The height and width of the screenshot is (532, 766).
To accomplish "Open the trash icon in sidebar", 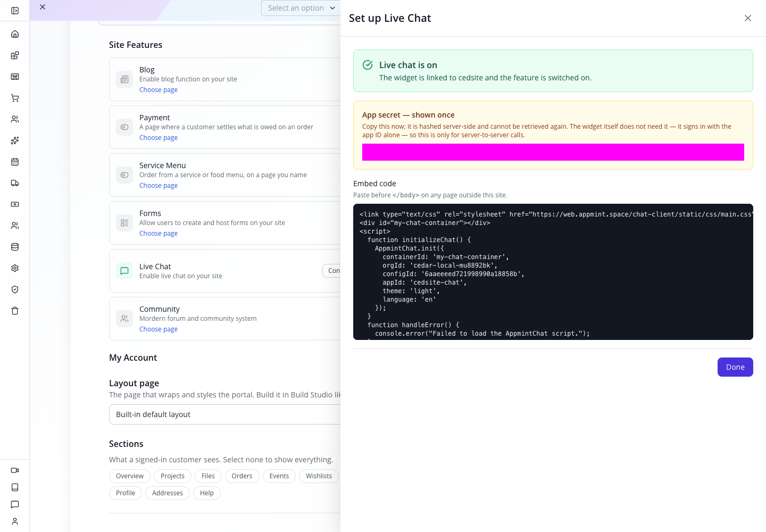I will (15, 311).
